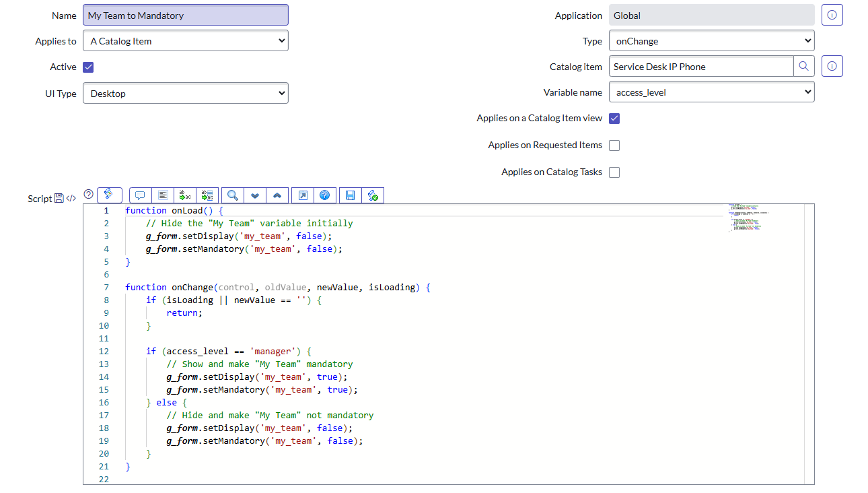Open the Catalog item lookup magnifier icon
This screenshot has height=493, width=868.
click(x=805, y=66)
